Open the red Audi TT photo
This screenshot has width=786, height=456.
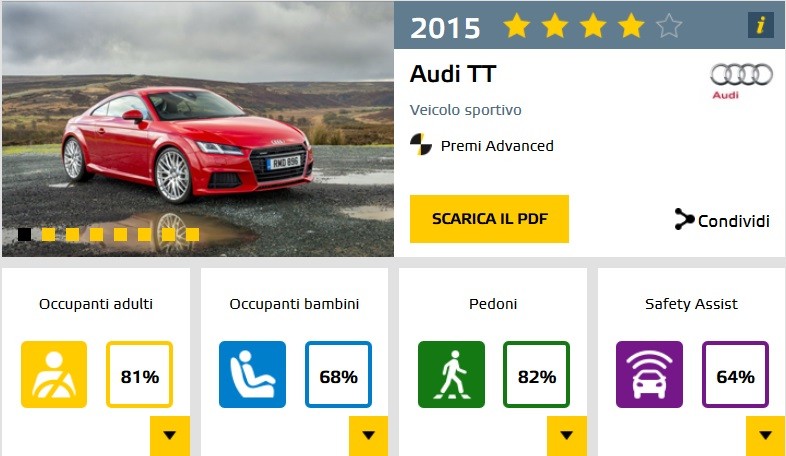(198, 129)
